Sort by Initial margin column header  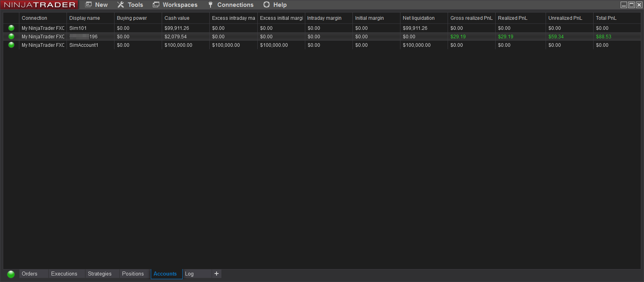pyautogui.click(x=376, y=18)
